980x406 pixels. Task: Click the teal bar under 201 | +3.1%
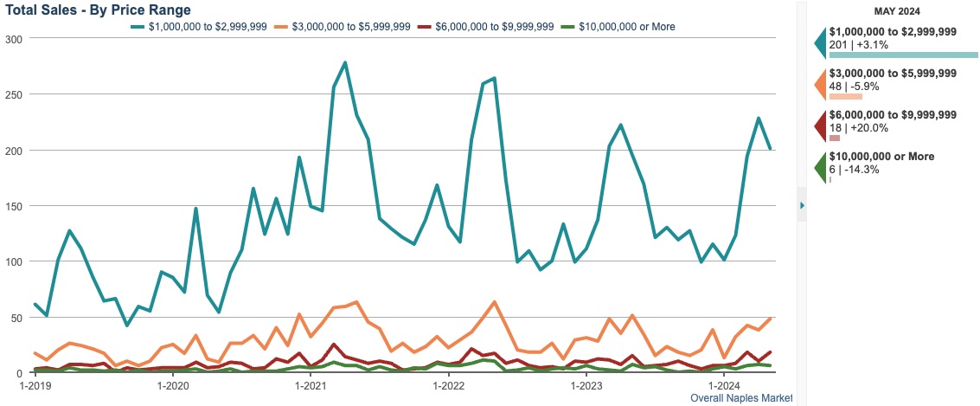pos(903,55)
